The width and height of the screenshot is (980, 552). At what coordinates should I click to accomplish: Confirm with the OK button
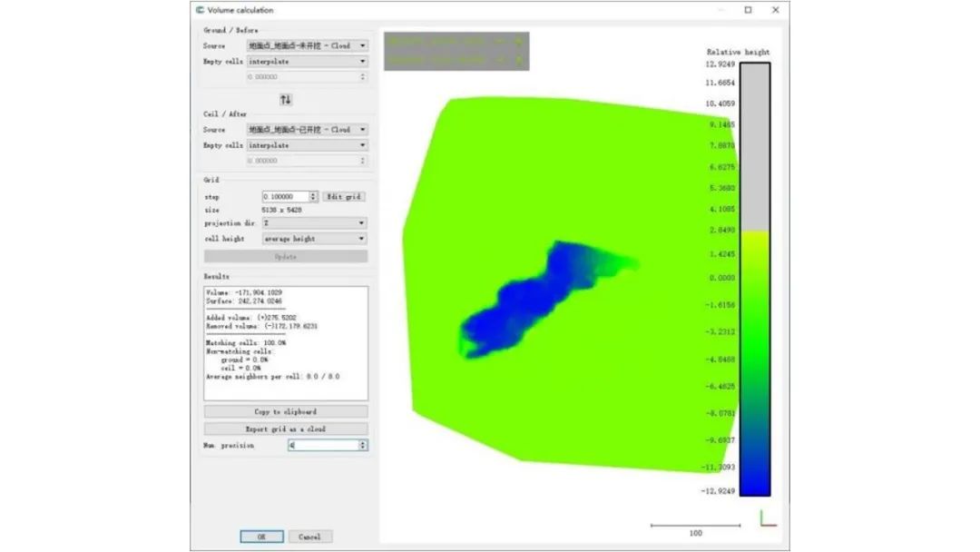pos(261,537)
